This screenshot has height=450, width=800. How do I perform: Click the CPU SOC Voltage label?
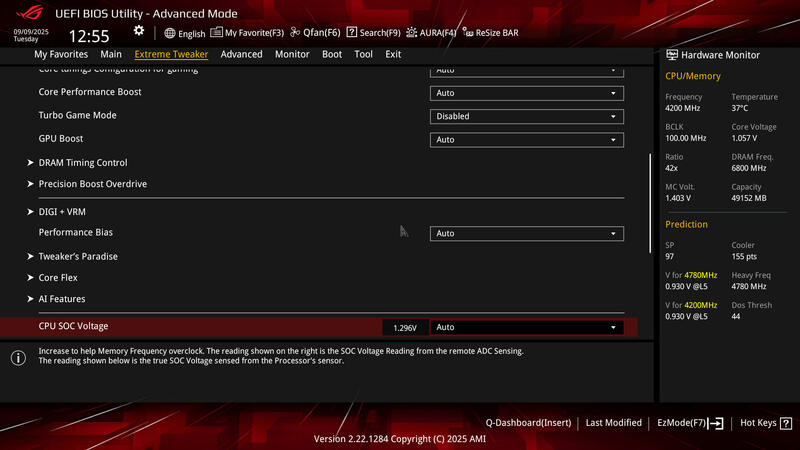click(x=73, y=326)
